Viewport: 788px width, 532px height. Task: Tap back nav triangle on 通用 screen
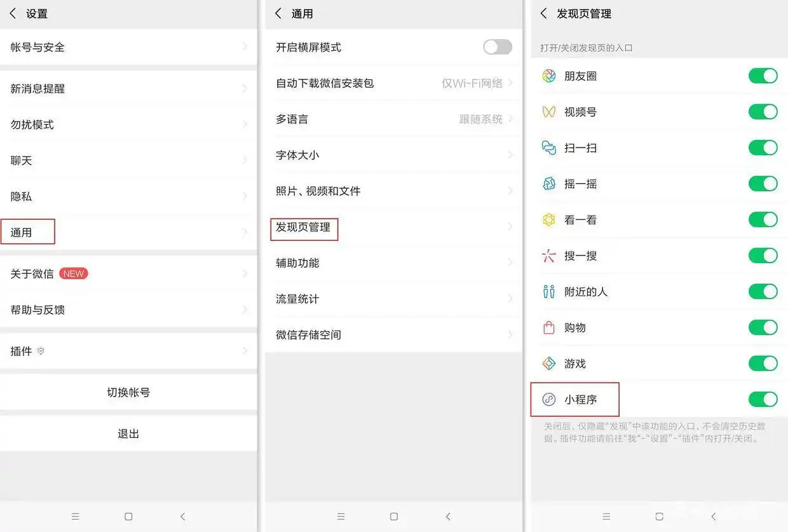448,517
